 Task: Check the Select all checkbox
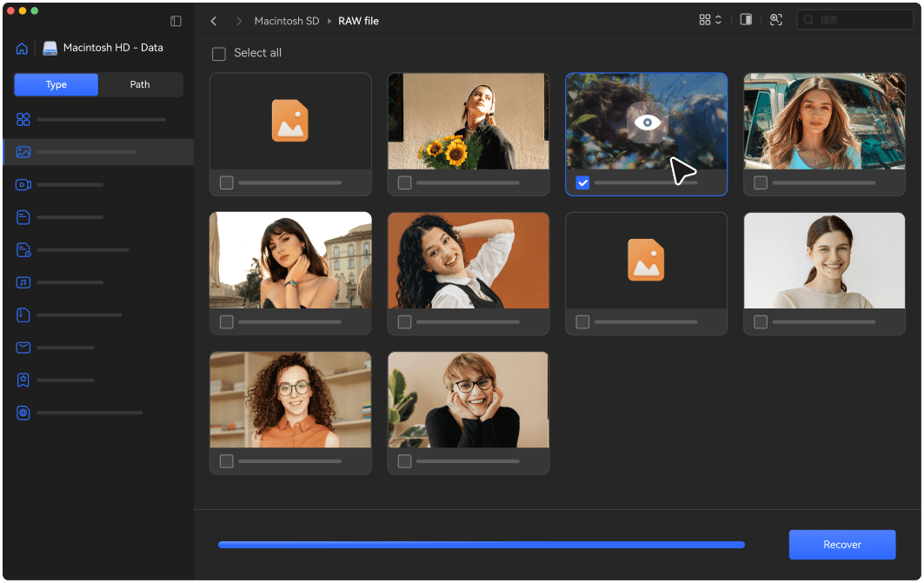(219, 54)
